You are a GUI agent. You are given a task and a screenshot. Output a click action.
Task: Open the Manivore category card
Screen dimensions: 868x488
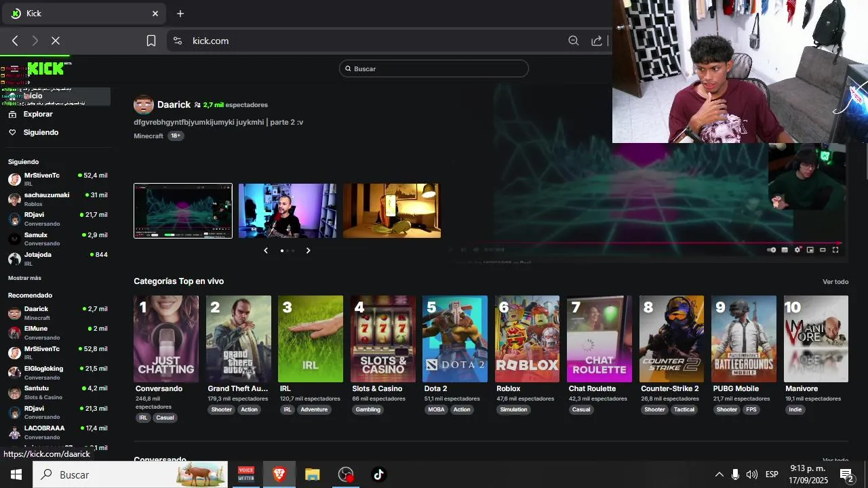click(816, 339)
